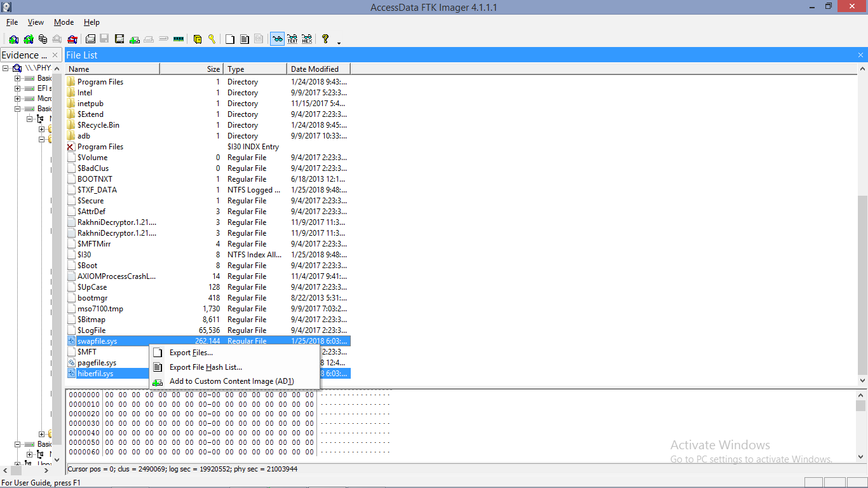Select the Intel directory row
868x488 pixels.
[208, 93]
